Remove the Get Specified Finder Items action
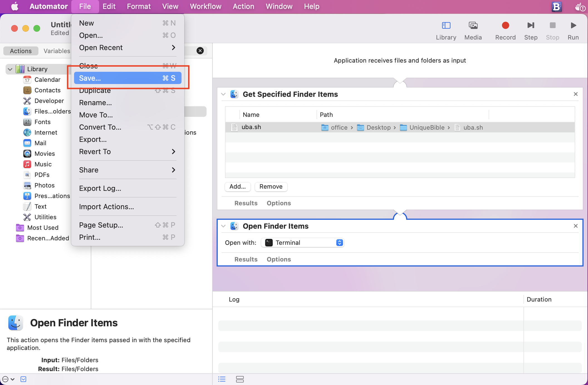588x385 pixels. [576, 94]
